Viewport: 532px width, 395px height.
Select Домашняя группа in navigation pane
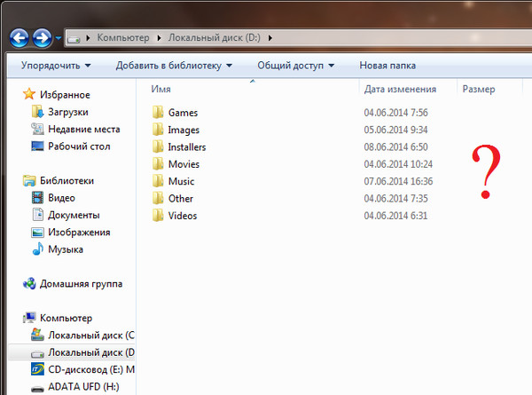tap(81, 284)
